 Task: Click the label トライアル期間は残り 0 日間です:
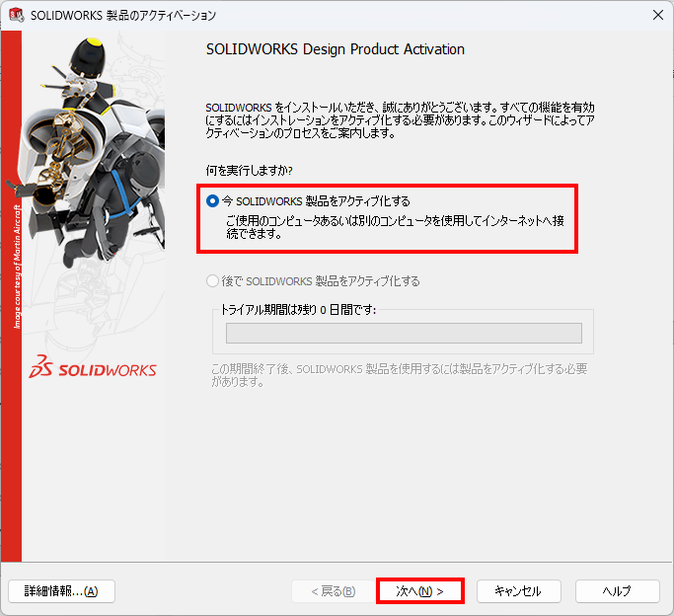pos(298,310)
